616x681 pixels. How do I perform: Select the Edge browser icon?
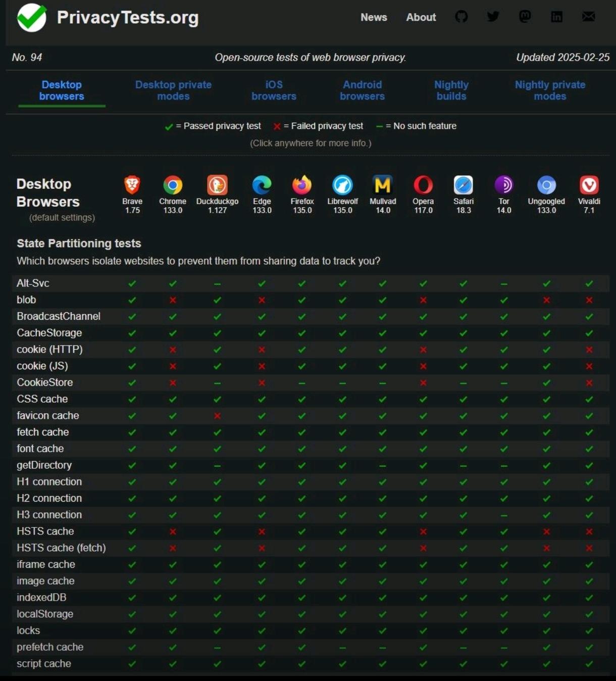pyautogui.click(x=262, y=185)
